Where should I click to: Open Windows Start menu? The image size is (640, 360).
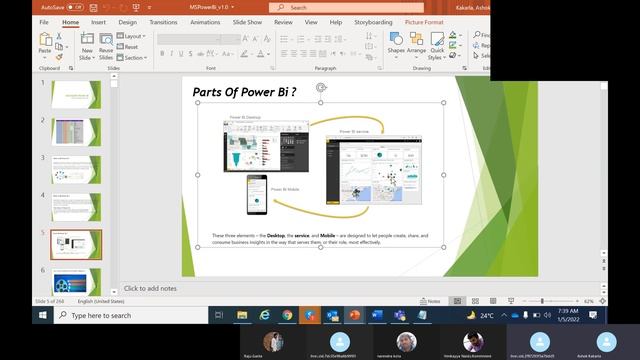point(43,315)
